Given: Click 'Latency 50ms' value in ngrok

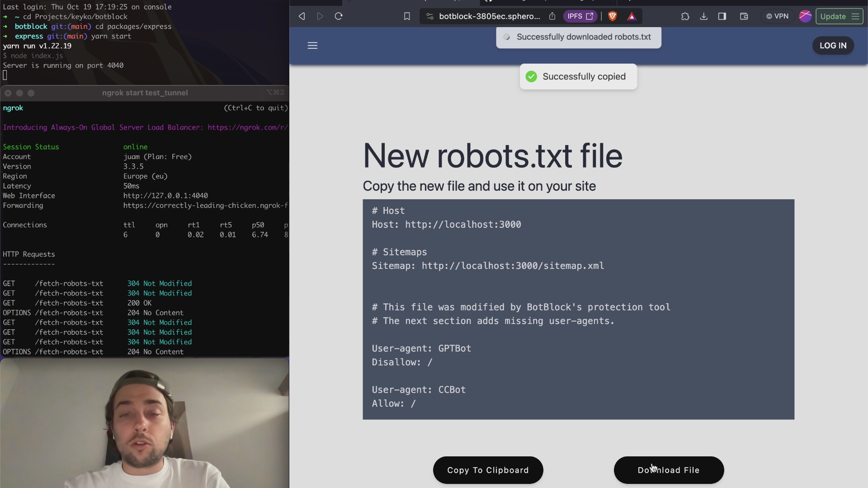Looking at the screenshot, I should [131, 186].
